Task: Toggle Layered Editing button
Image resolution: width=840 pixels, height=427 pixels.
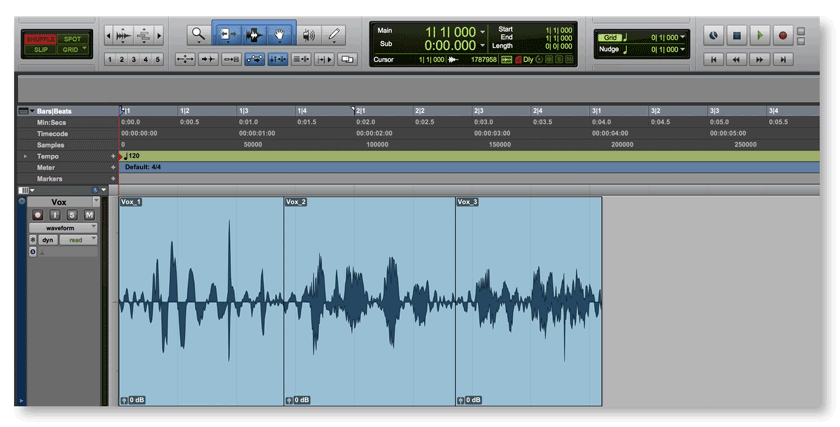Action: tap(347, 59)
